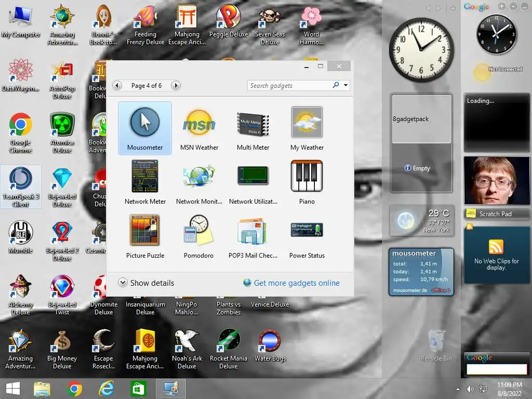Select Bejeweled Twist desktop shortcut
This screenshot has height=399, width=532.
tap(62, 295)
